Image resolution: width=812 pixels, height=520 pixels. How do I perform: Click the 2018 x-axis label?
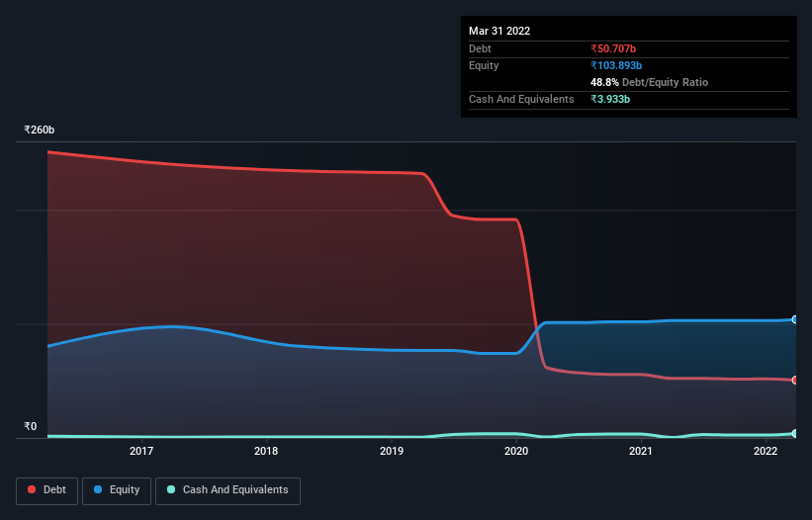pyautogui.click(x=266, y=451)
